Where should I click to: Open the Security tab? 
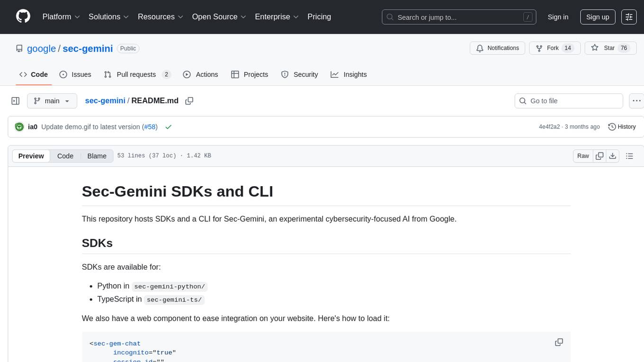(x=299, y=74)
